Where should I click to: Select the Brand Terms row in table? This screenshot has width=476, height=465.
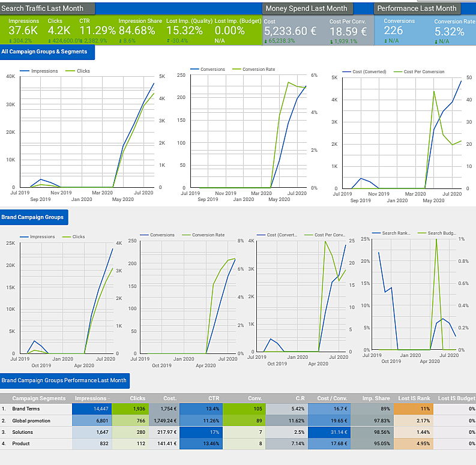[x=28, y=408]
